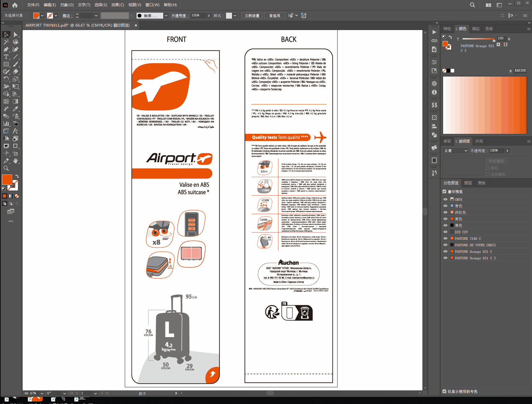The image size is (532, 404).
Task: Open the 正常 blending mode dropdown
Action: (455, 151)
